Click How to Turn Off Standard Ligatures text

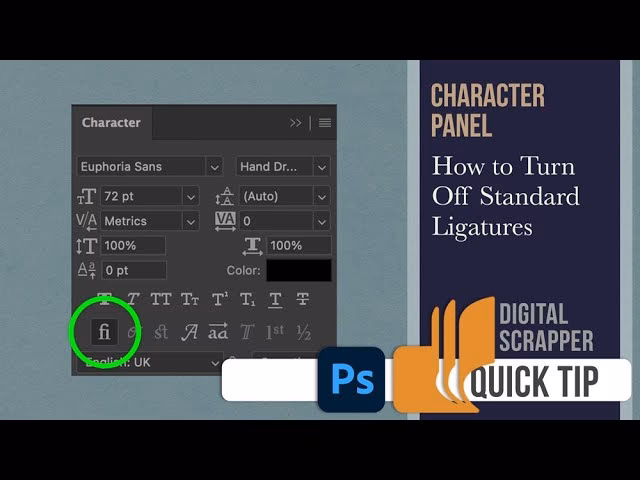505,196
